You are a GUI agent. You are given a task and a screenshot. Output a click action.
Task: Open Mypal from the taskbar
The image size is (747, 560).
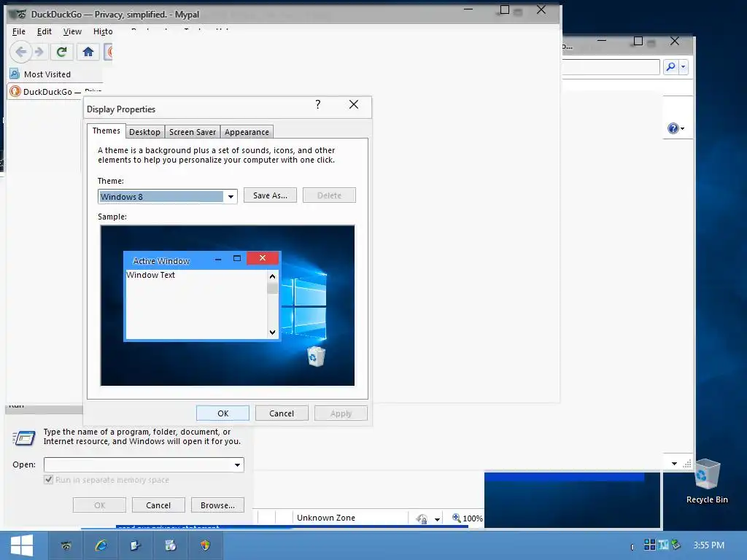coord(66,545)
